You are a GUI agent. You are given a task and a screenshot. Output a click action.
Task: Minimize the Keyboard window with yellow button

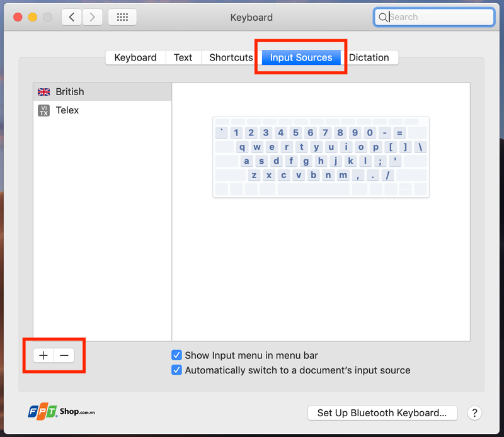pos(33,17)
